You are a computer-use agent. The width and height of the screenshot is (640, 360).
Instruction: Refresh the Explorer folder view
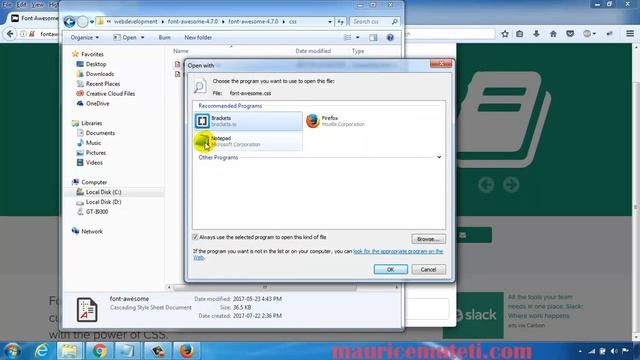coord(340,22)
